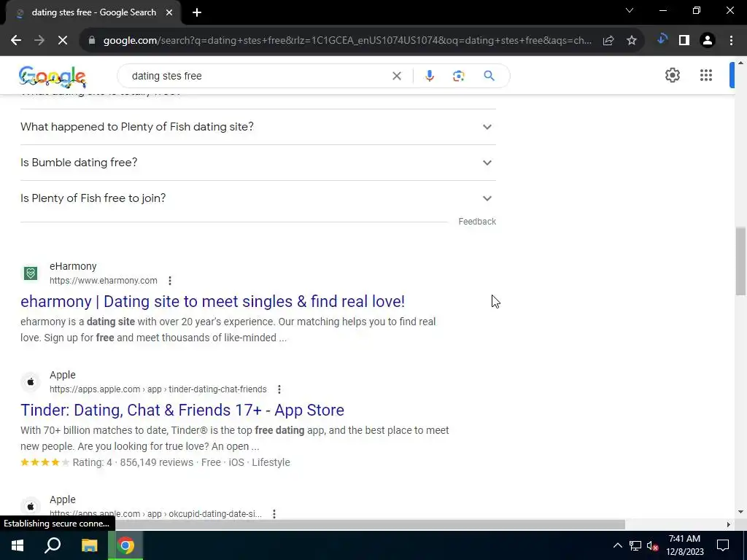
Task: Click the Apple favicon beside the Tinder result
Action: [x=31, y=382]
